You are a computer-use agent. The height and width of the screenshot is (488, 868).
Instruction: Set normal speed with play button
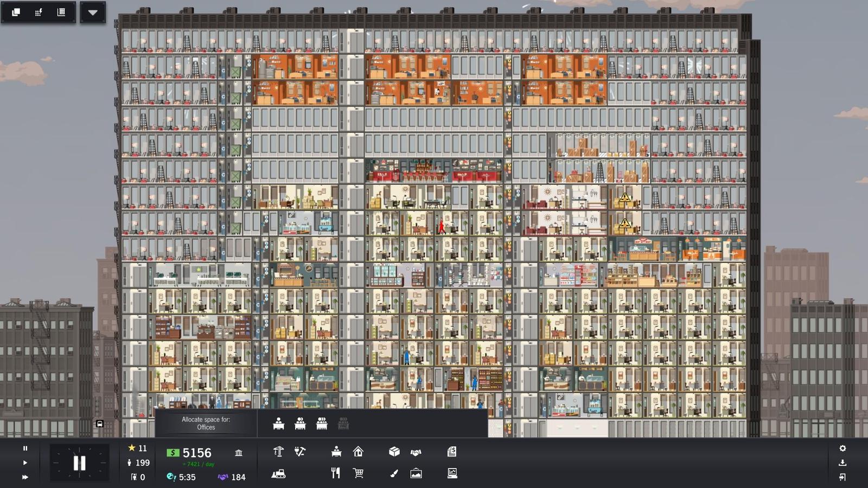25,463
